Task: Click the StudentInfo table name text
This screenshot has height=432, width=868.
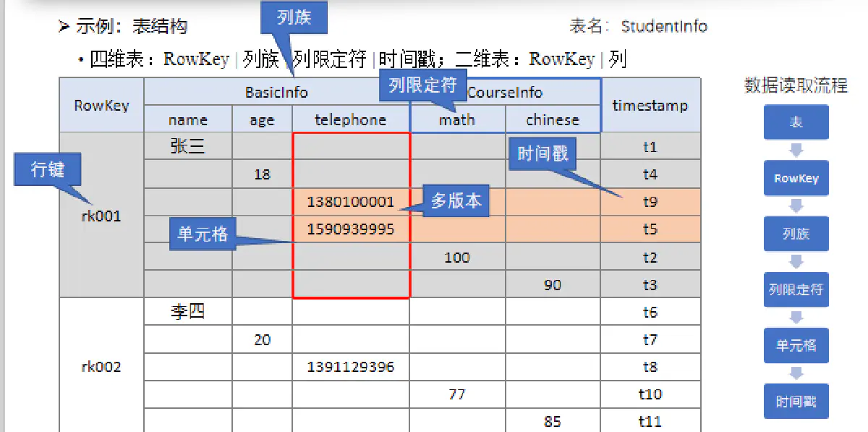Action: point(663,27)
